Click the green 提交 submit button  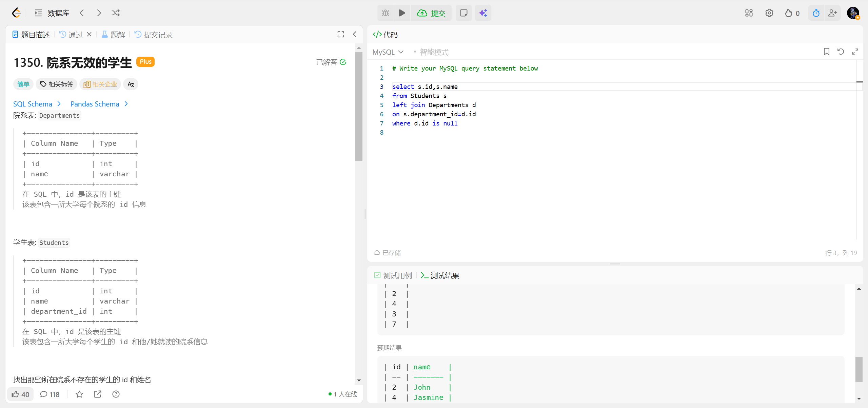[x=431, y=13]
